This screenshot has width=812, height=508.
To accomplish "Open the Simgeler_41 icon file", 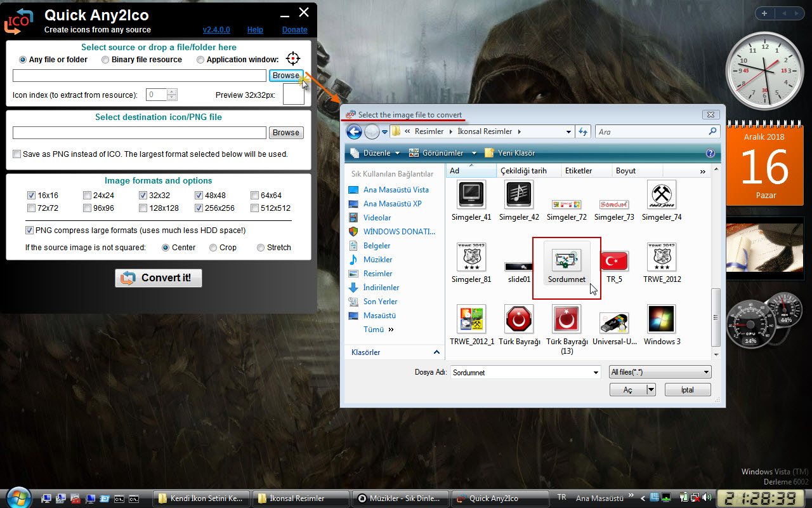I will point(471,201).
